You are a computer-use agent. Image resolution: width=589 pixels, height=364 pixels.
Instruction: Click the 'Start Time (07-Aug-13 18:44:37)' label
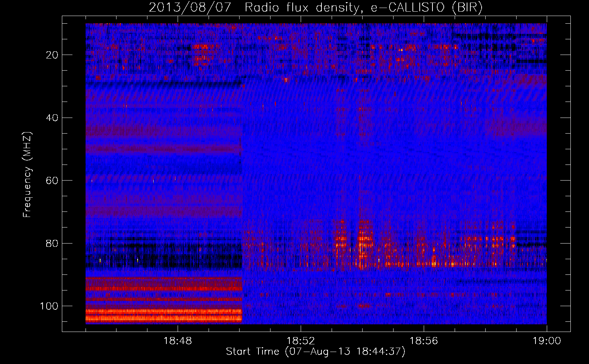(x=316, y=352)
